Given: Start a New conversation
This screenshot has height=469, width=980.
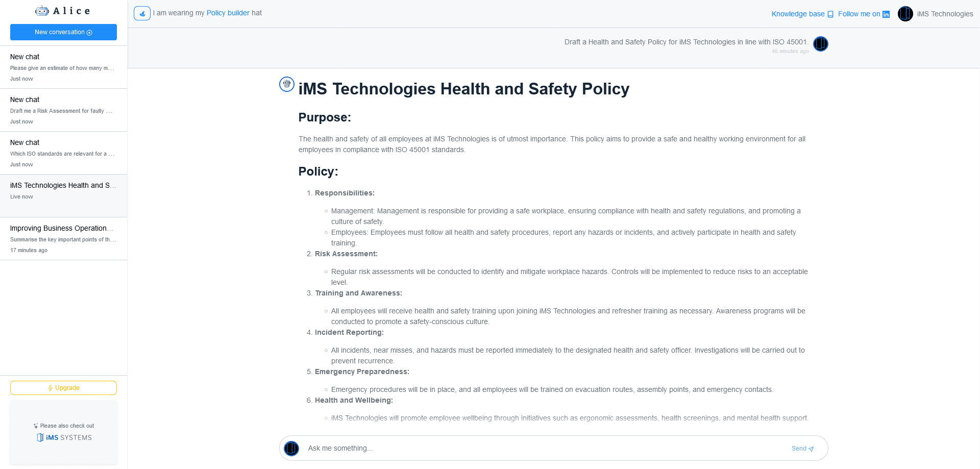Looking at the screenshot, I should pyautogui.click(x=63, y=32).
